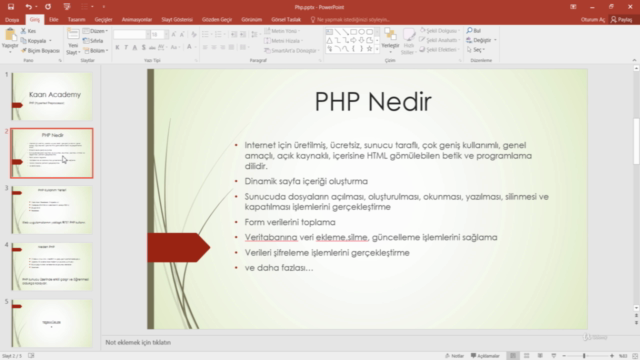
Task: Select oval shape in shapes gallery
Action: (362, 31)
